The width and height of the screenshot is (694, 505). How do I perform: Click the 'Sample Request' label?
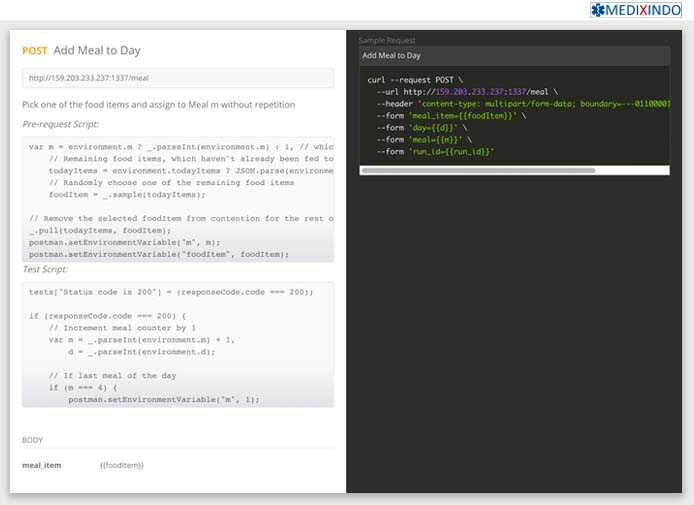pyautogui.click(x=387, y=40)
